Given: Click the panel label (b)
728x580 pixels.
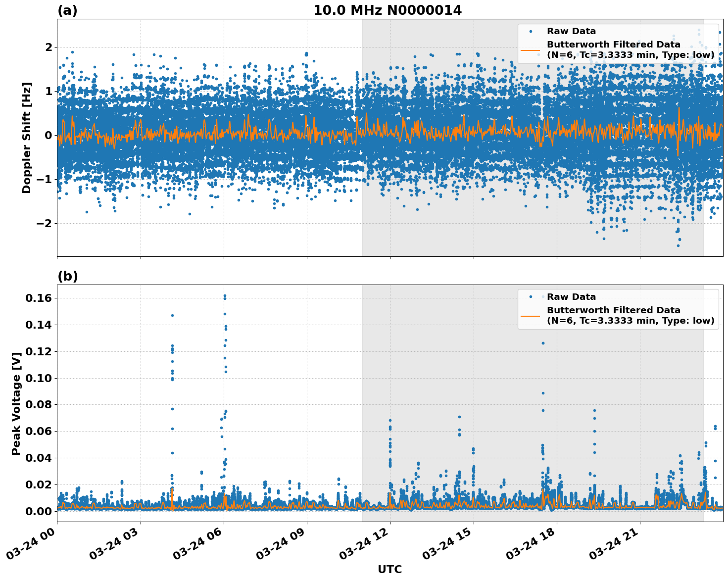Looking at the screenshot, I should click(x=67, y=276).
